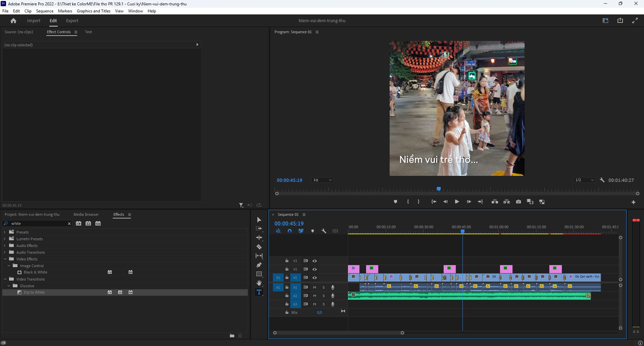Open timeline wrench display settings

[324, 231]
